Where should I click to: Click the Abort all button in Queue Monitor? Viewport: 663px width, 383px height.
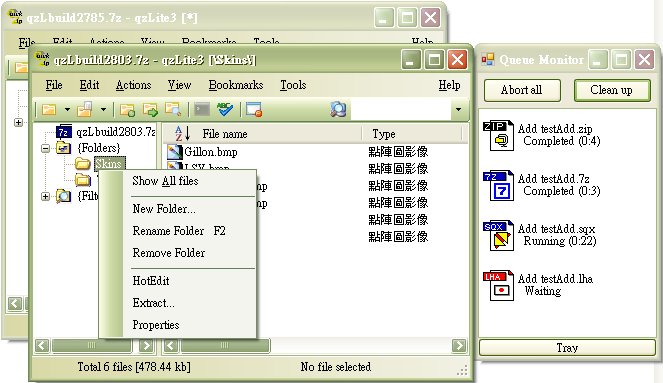[522, 90]
